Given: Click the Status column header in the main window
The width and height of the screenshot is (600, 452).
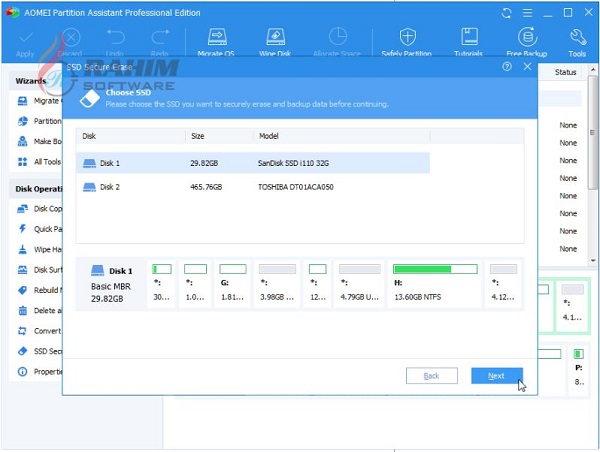Looking at the screenshot, I should 566,72.
